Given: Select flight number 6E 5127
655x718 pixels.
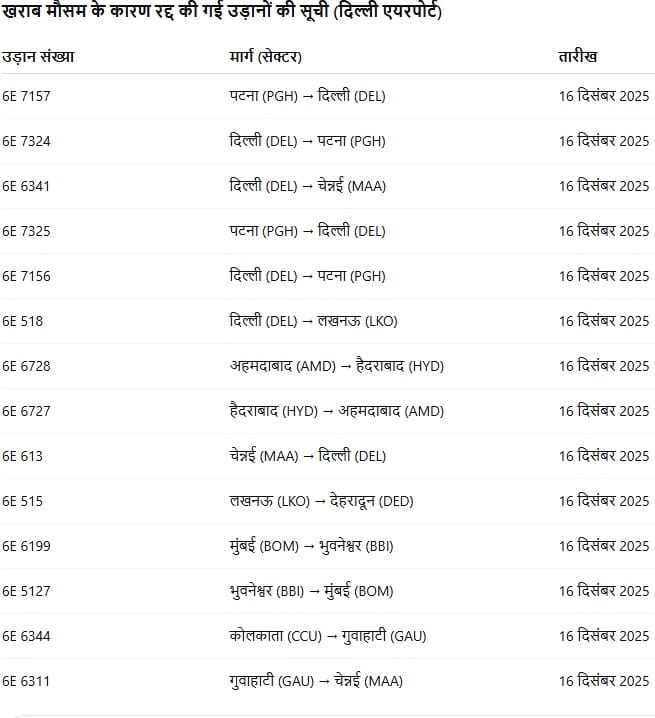Looking at the screenshot, I should (26, 591).
